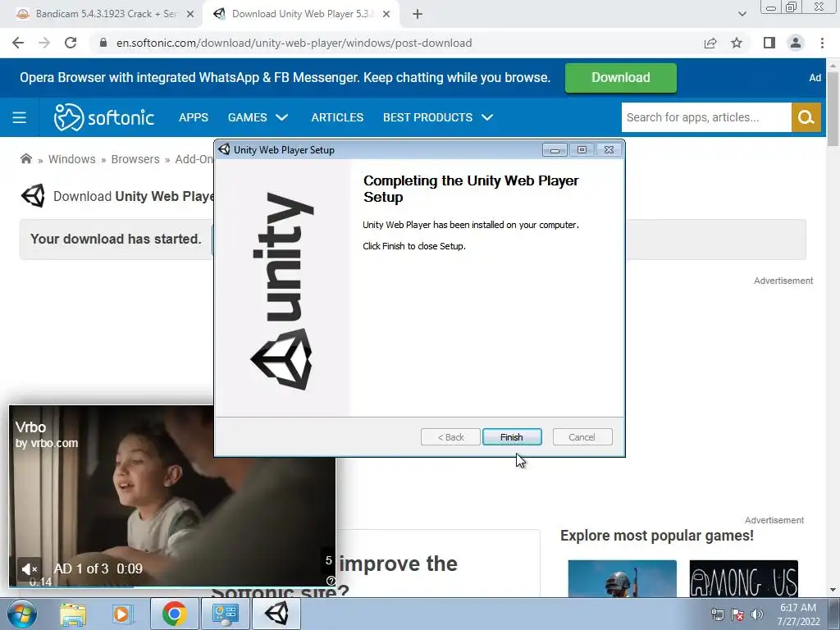
Task: Open the APPS menu item
Action: [x=194, y=117]
